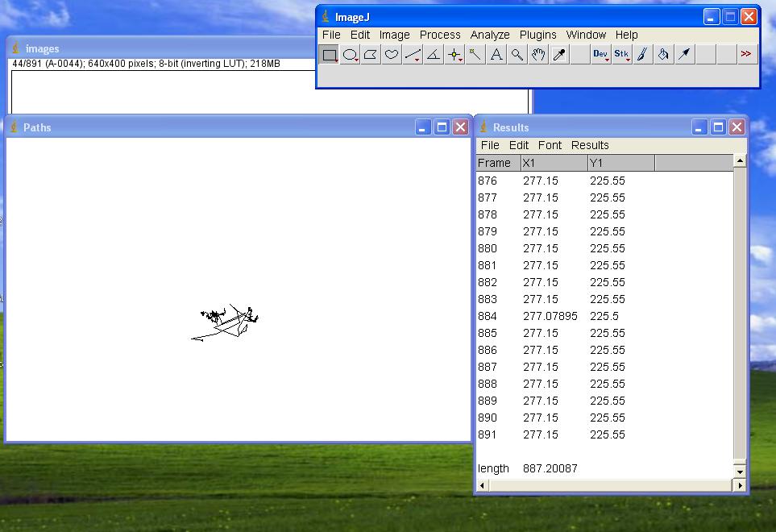
Task: Close the Paths window
Action: (x=460, y=127)
